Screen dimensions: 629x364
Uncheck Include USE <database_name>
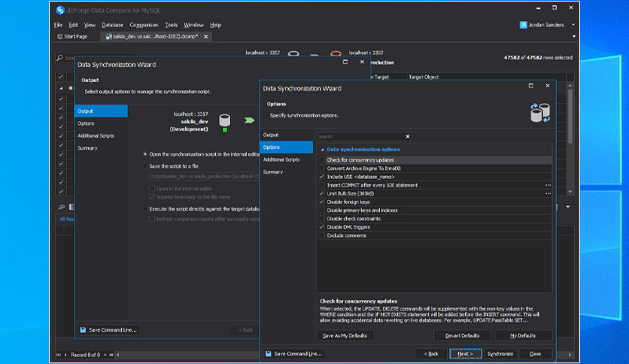(322, 177)
